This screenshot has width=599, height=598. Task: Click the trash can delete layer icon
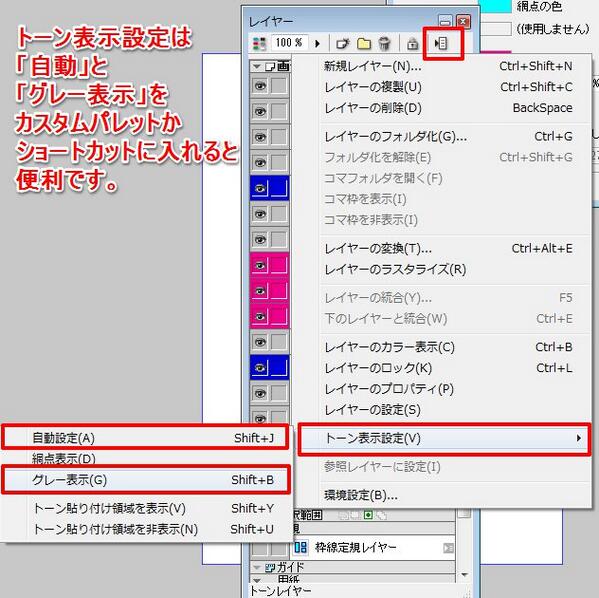pyautogui.click(x=384, y=44)
